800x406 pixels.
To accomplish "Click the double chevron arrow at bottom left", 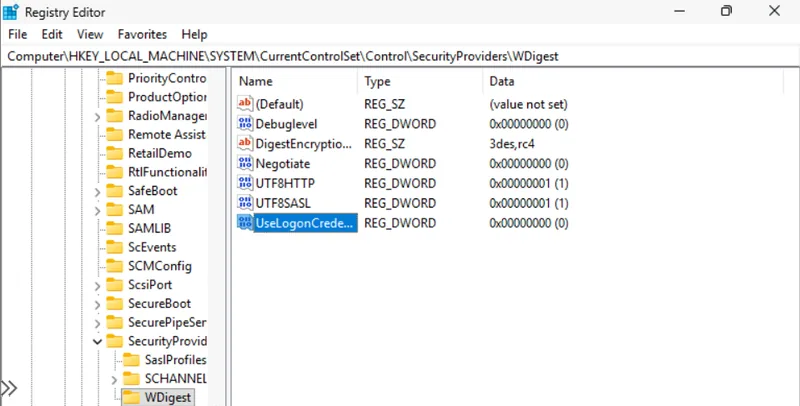I will [9, 388].
